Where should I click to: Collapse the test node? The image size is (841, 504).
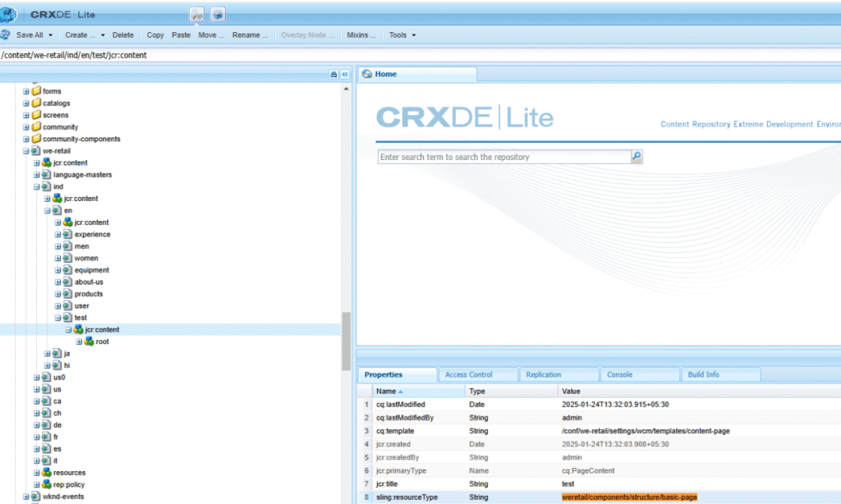tap(58, 318)
